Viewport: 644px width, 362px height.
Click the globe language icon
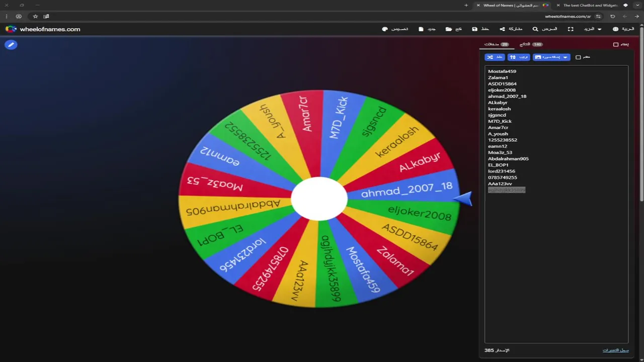[x=615, y=29]
